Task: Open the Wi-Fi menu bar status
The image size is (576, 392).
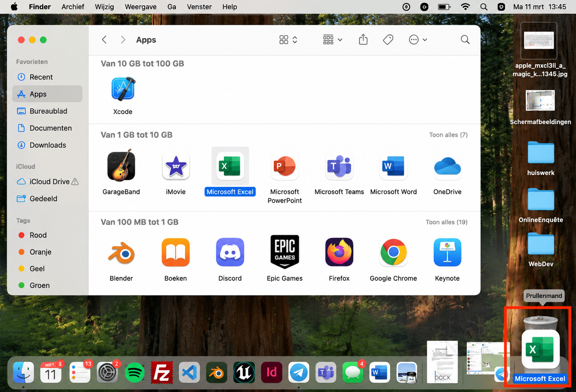Action: coord(465,7)
